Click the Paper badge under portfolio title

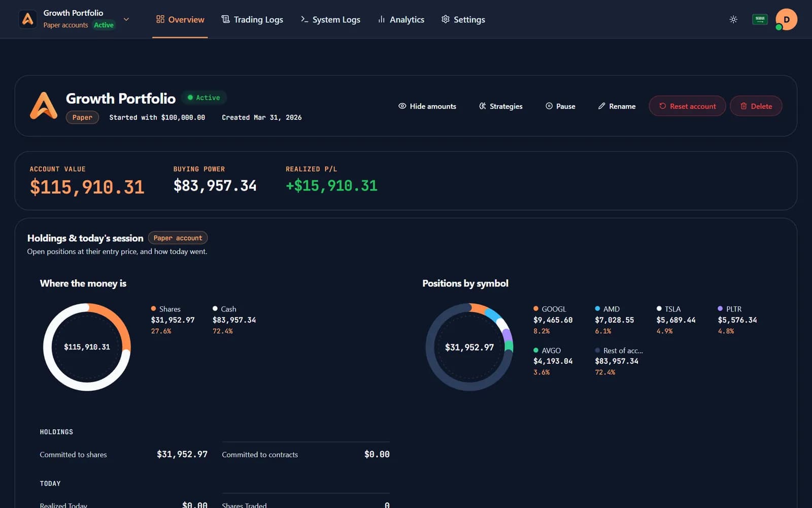[x=82, y=117]
